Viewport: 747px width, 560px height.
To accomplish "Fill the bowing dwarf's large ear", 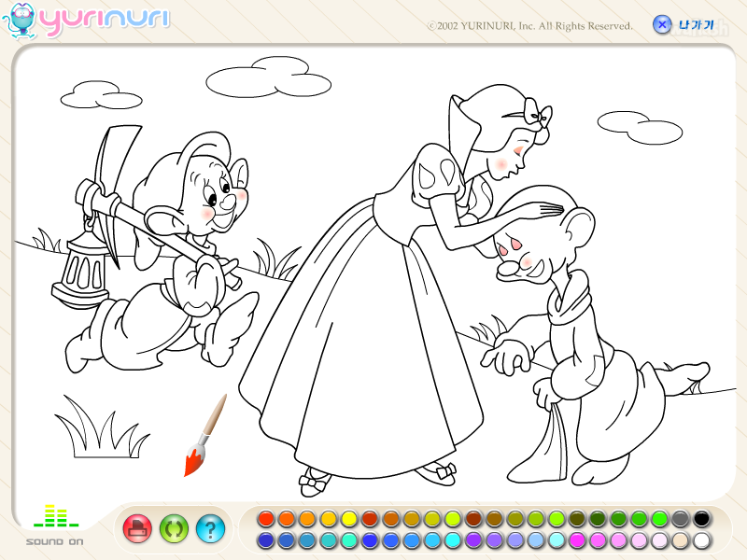I will point(580,226).
